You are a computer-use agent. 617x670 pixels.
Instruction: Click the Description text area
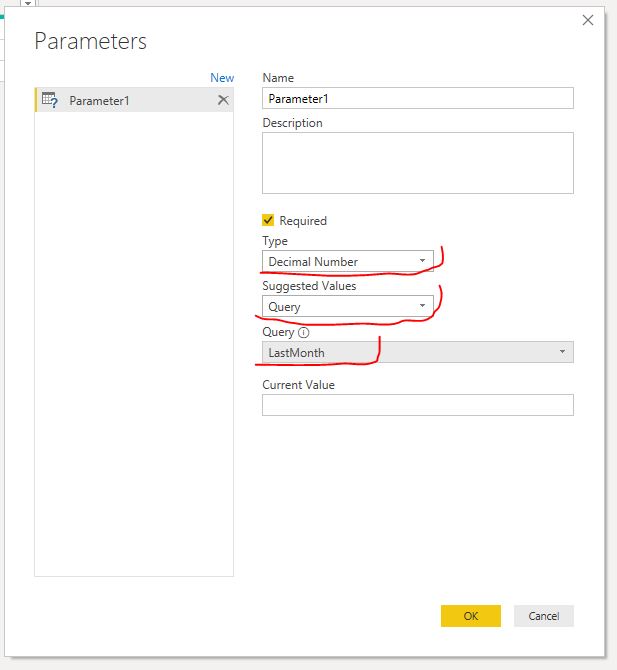[417, 163]
